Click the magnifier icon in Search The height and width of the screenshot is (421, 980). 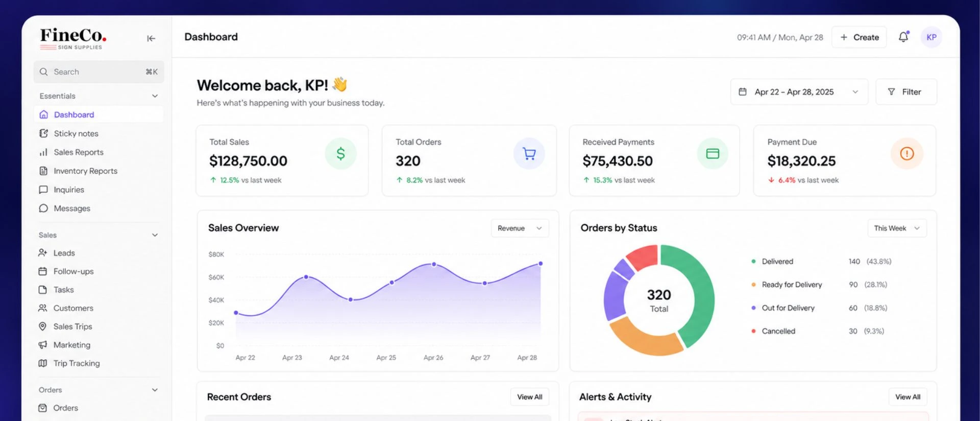44,72
